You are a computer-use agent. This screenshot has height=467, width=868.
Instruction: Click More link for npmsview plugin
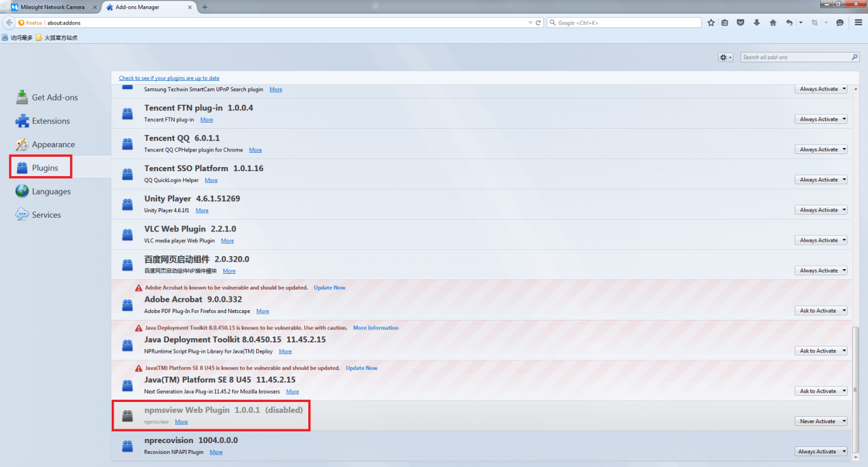(182, 422)
